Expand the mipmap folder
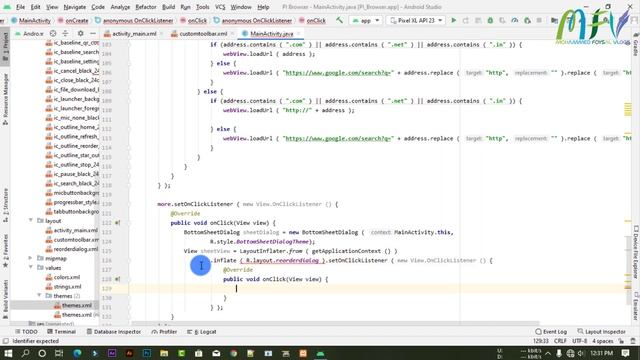Viewport: 640px width, 360px height. click(x=31, y=258)
